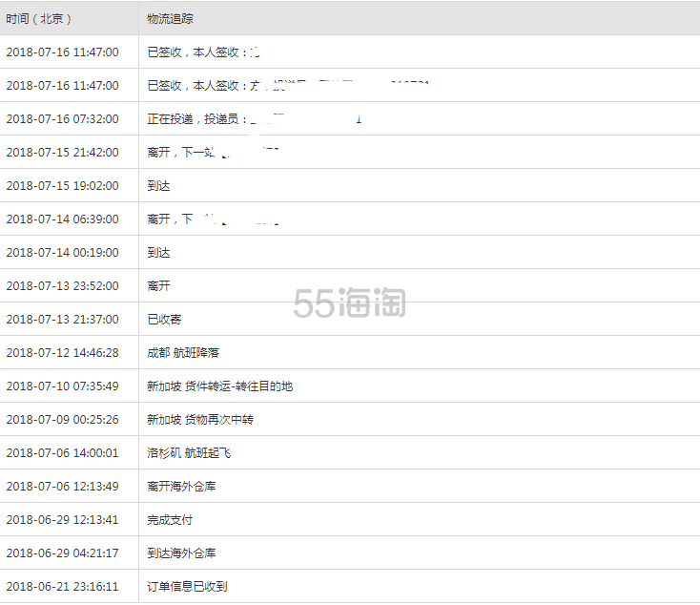The width and height of the screenshot is (700, 605).
Task: Select timestamp 2018-07-10 07:35:49
Action: tap(63, 386)
